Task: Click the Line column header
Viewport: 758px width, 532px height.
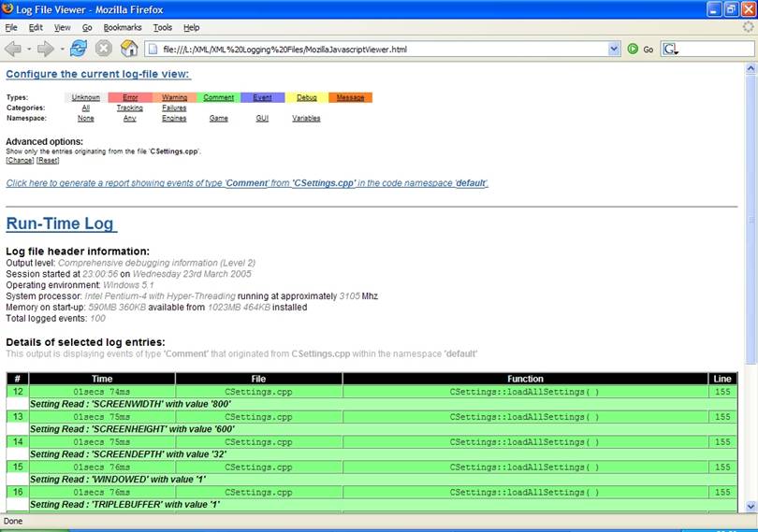Action: (x=722, y=379)
